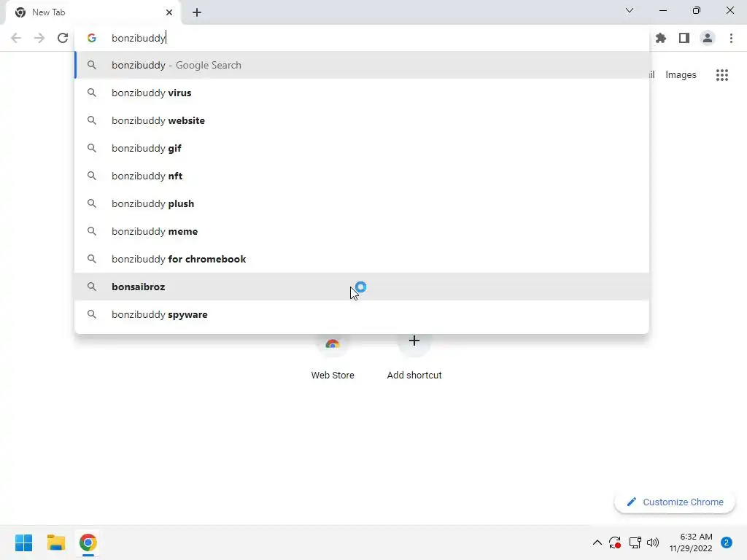Screen dimensions: 747x560
Task: Choose the 'bonzibuddy website' suggestion
Action: 362,120
